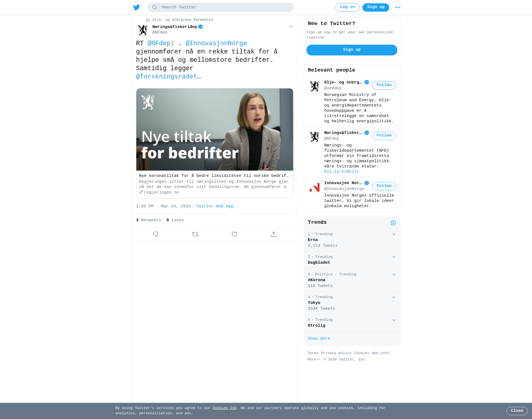Open Trends settings gear icon

pos(393,223)
